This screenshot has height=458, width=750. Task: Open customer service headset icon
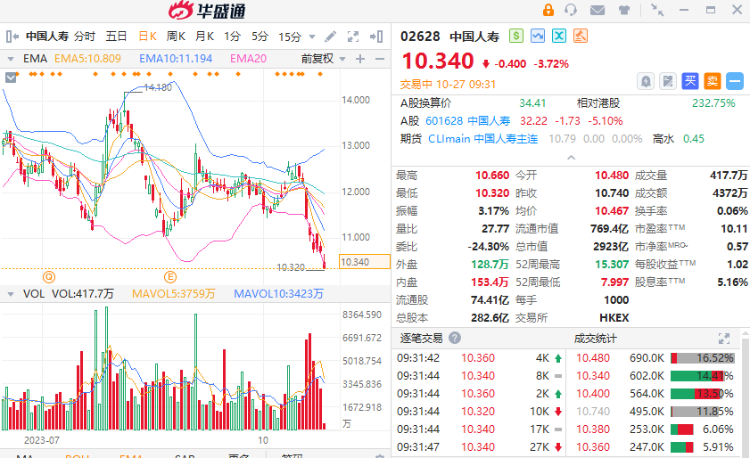tap(571, 10)
